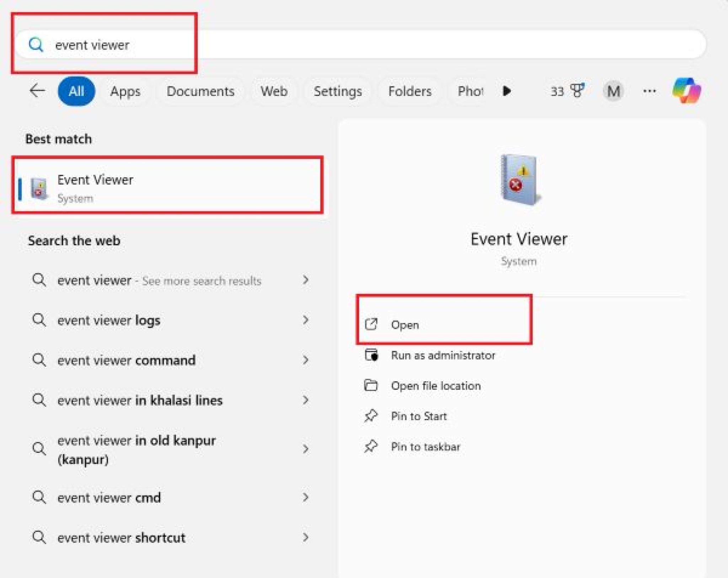This screenshot has width=728, height=578.
Task: Click the ellipsis more options icon
Action: tap(649, 91)
